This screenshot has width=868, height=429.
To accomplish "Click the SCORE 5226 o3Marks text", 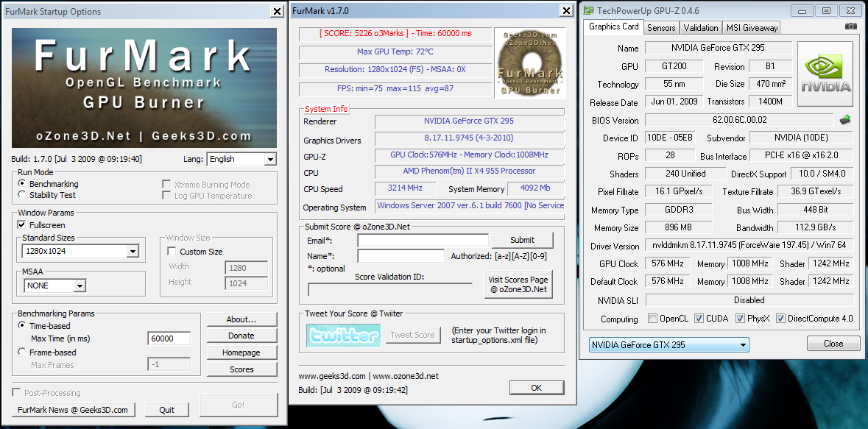I will [x=395, y=34].
